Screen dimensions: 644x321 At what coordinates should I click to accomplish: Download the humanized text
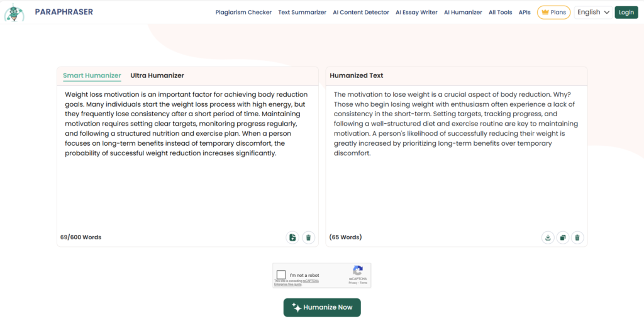tap(548, 237)
